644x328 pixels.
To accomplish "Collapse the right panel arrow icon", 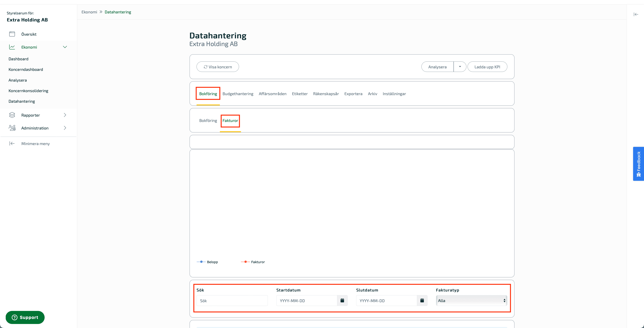I will pyautogui.click(x=636, y=14).
